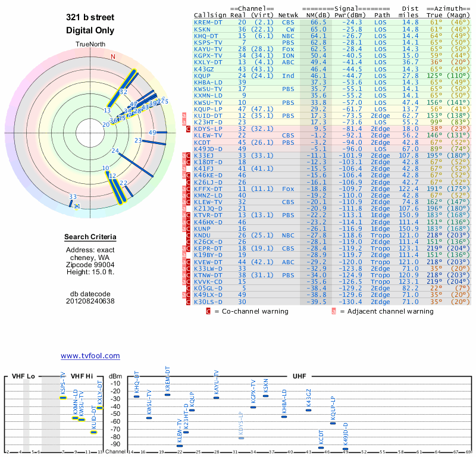Click the 36.7 miles distance for KXLY-DT
The height and width of the screenshot is (457, 476).
point(411,62)
